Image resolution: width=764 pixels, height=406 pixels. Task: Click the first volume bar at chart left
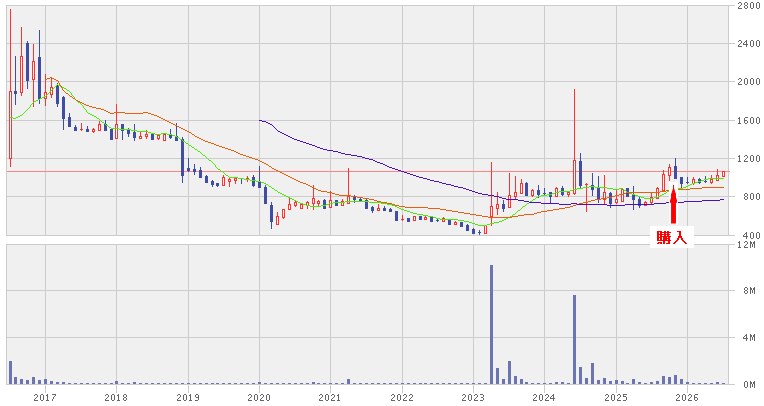10,372
